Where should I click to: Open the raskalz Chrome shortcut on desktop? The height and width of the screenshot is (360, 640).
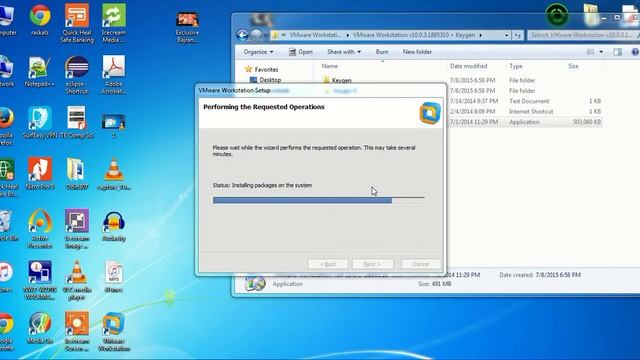pos(40,20)
